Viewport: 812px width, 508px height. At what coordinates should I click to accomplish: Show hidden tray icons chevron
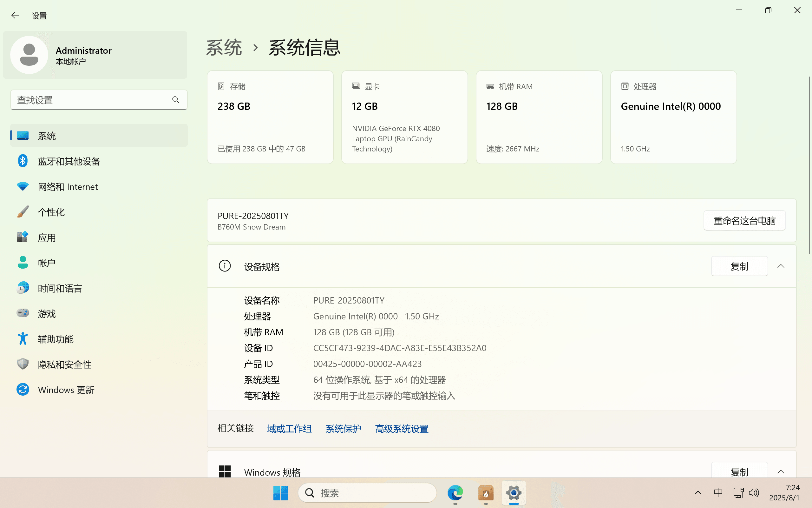point(698,493)
